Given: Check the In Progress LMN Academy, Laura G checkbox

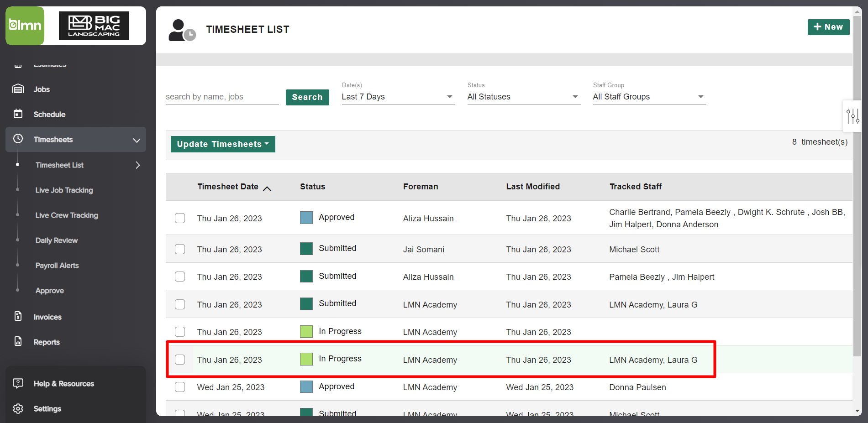Looking at the screenshot, I should click(180, 360).
